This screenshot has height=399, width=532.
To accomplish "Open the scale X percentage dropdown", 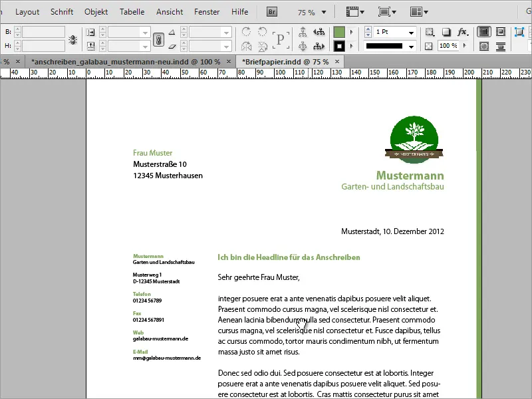I will point(145,33).
